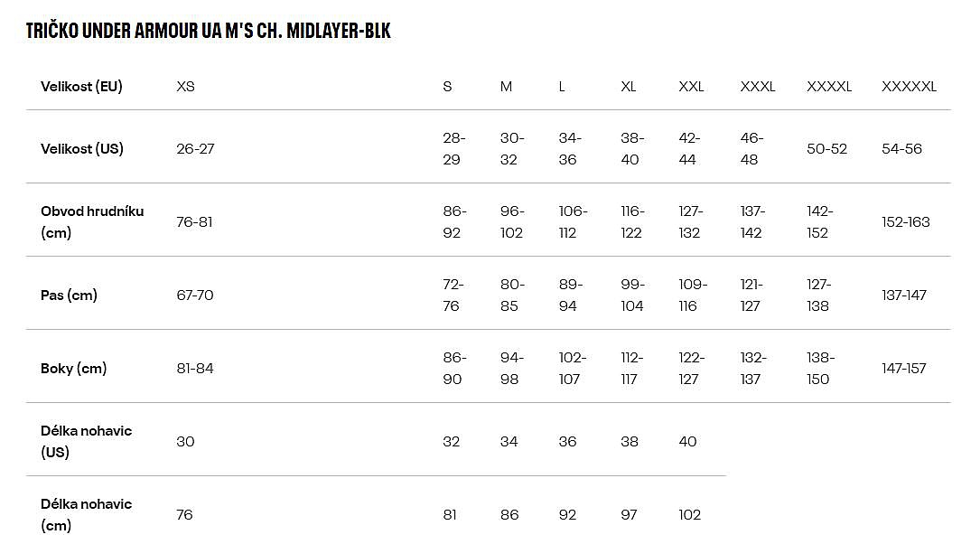This screenshot has height=544, width=980.
Task: Click the hips measurement 147-157
Action: coord(904,369)
